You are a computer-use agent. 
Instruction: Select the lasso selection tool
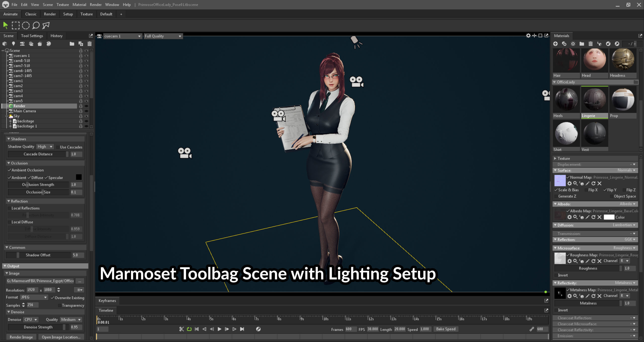coord(36,25)
